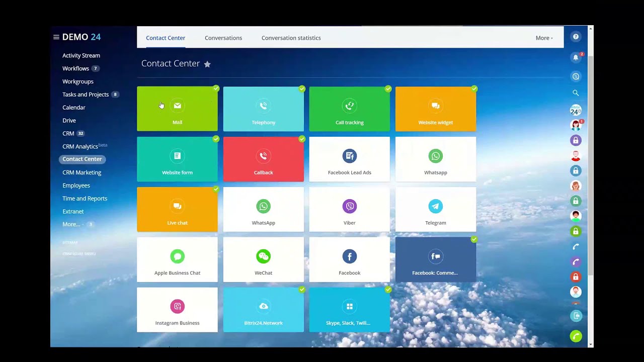644x362 pixels.
Task: Open Calendar from the left menu
Action: tap(74, 108)
